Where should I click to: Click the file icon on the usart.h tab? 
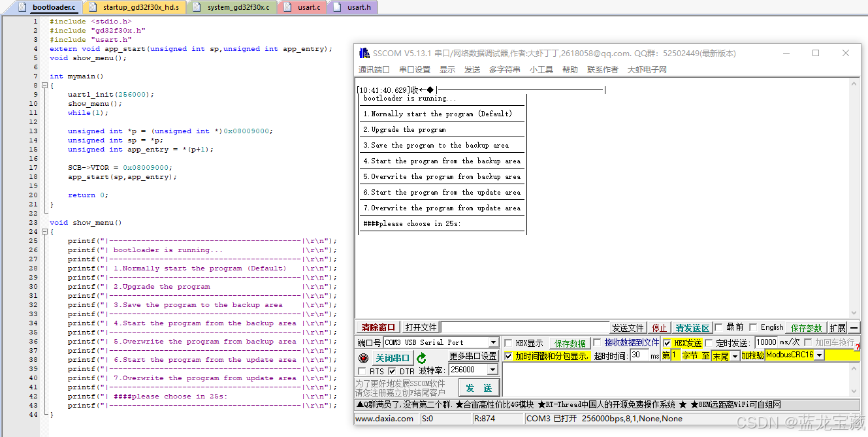click(336, 8)
